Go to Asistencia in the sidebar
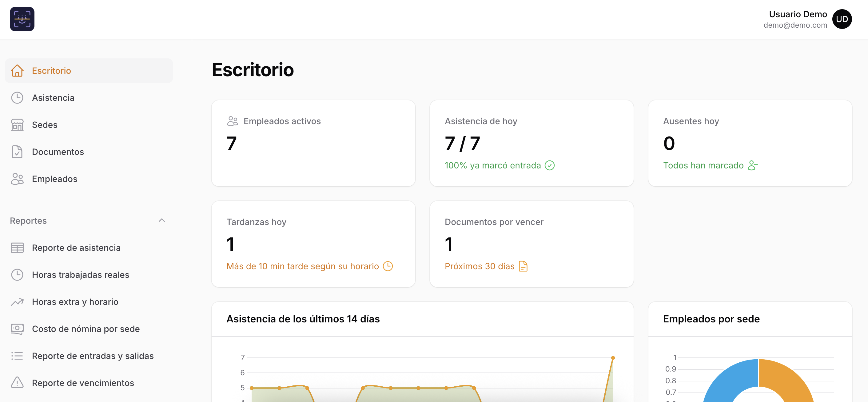 pyautogui.click(x=89, y=98)
